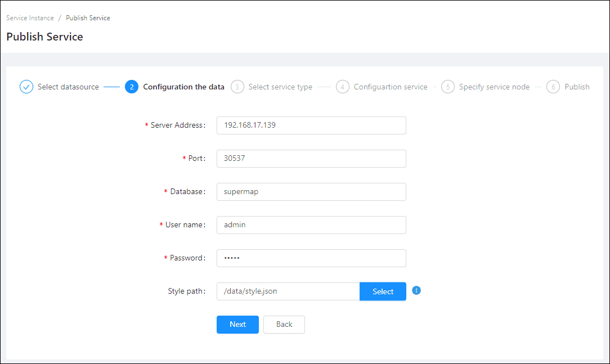This screenshot has width=610, height=364.
Task: Click the Style path info icon
Action: [416, 290]
